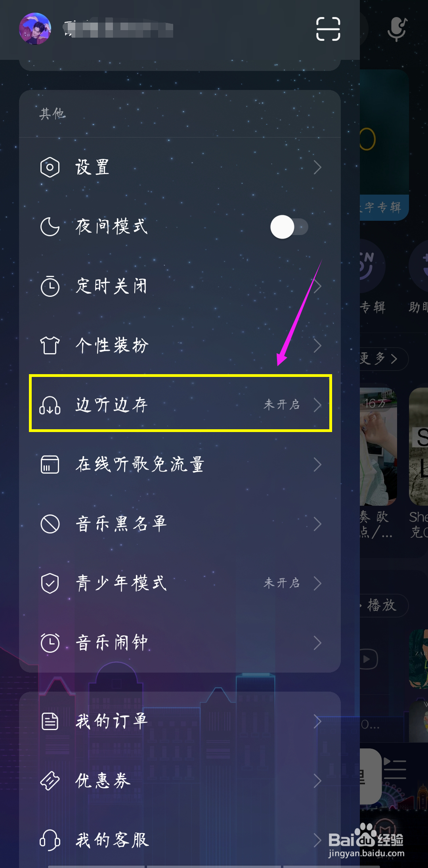This screenshot has width=428, height=868.
Task: Open the user profile avatar
Action: tap(35, 29)
